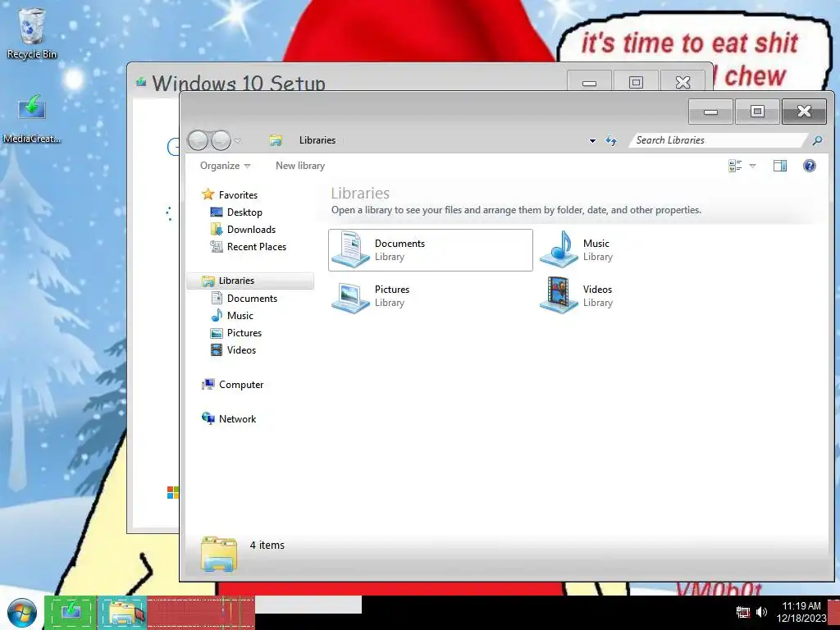Open the Organize menu

[225, 166]
